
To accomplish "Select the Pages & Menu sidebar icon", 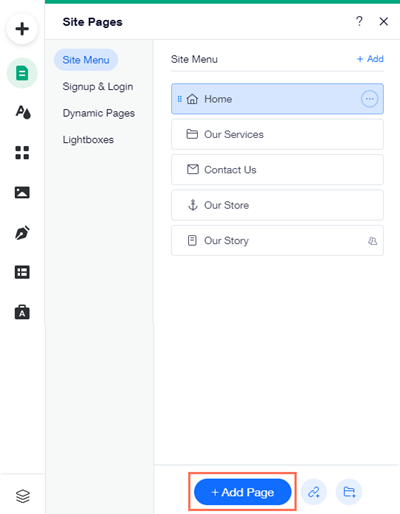I will point(22,73).
